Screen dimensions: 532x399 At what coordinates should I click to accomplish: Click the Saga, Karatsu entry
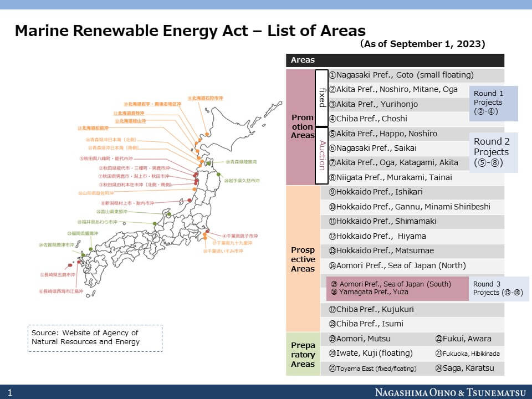(x=464, y=368)
